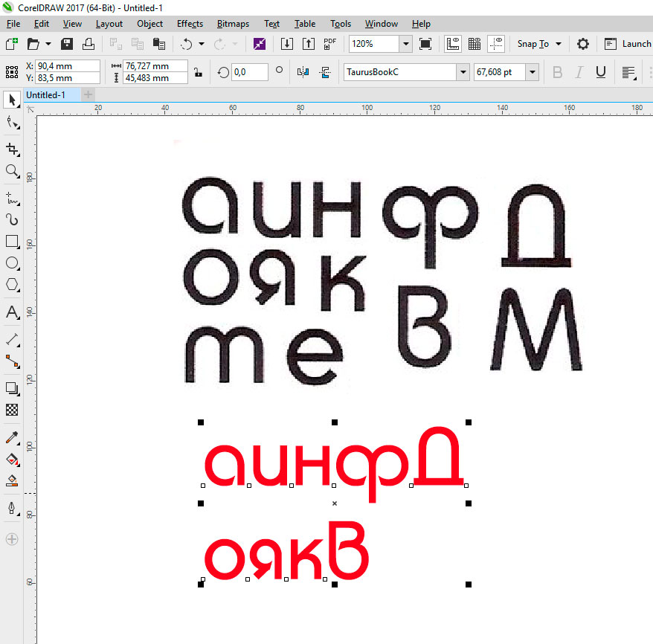Expand the zoom level dropdown

405,44
